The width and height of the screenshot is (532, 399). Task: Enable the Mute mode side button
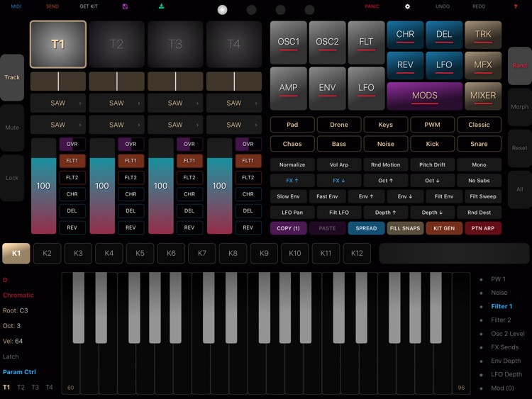coord(12,128)
